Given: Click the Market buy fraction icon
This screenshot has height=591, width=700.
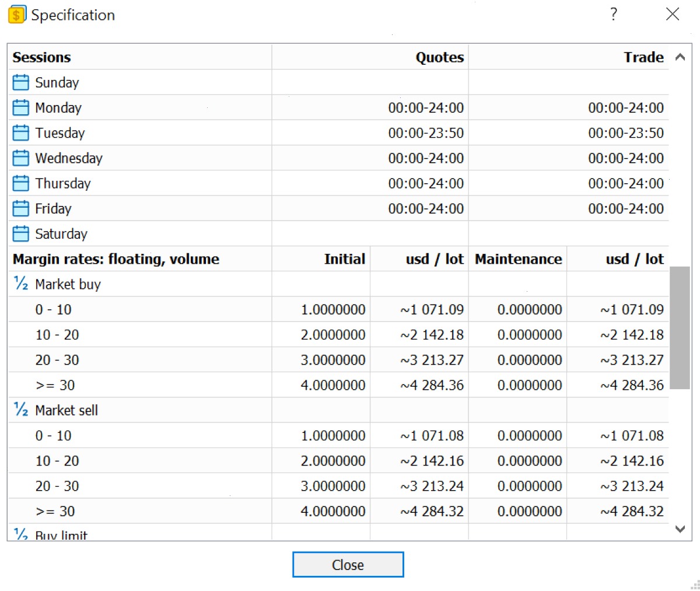Looking at the screenshot, I should 20,284.
